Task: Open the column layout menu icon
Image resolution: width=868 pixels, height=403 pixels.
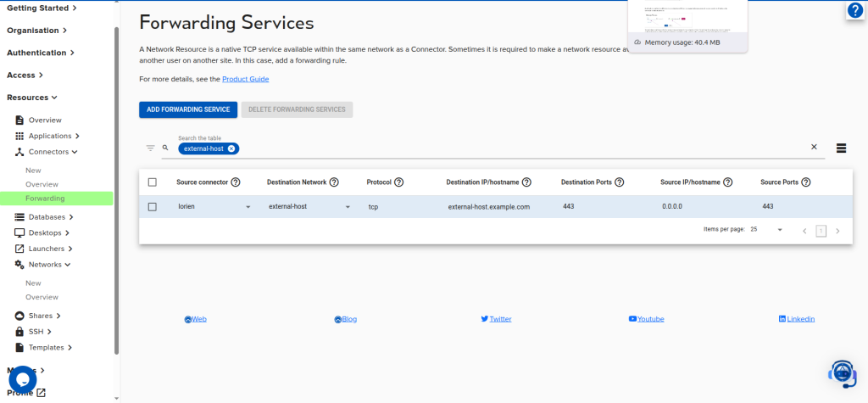Action: [x=841, y=148]
